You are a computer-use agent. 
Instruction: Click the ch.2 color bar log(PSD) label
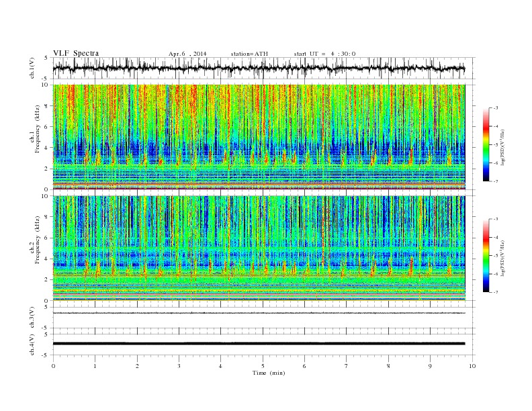[x=503, y=258]
